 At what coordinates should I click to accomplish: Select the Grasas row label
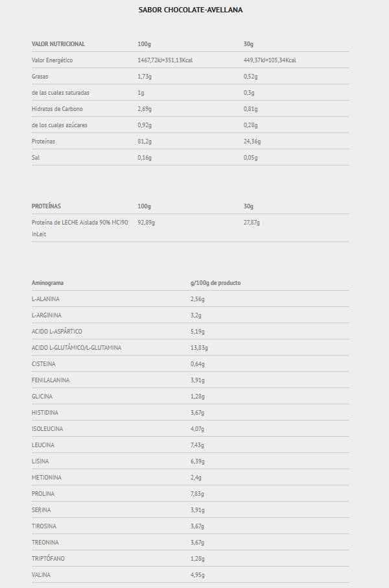40,77
